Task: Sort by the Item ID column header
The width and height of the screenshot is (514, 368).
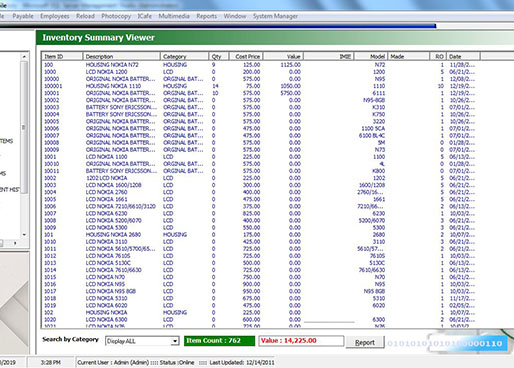Action: click(x=62, y=56)
